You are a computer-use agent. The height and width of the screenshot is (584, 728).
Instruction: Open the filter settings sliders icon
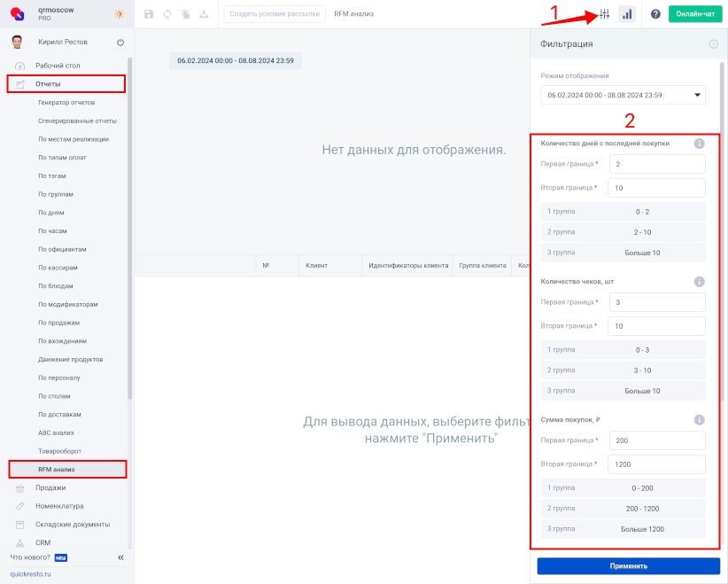pos(604,14)
